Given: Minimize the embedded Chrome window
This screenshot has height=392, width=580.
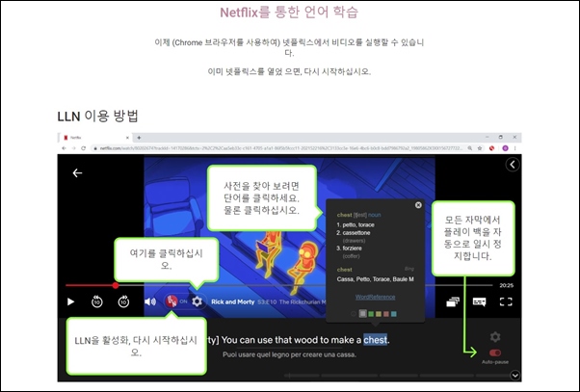Looking at the screenshot, I should coord(488,137).
